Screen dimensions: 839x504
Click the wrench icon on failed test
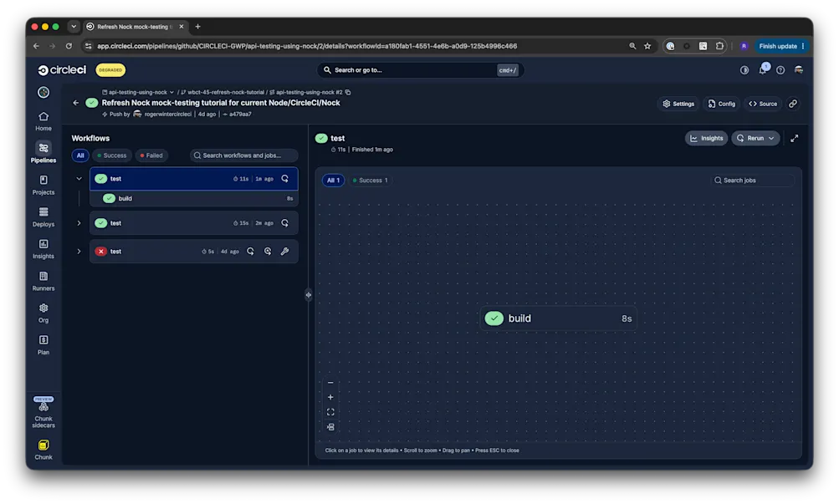tap(285, 252)
